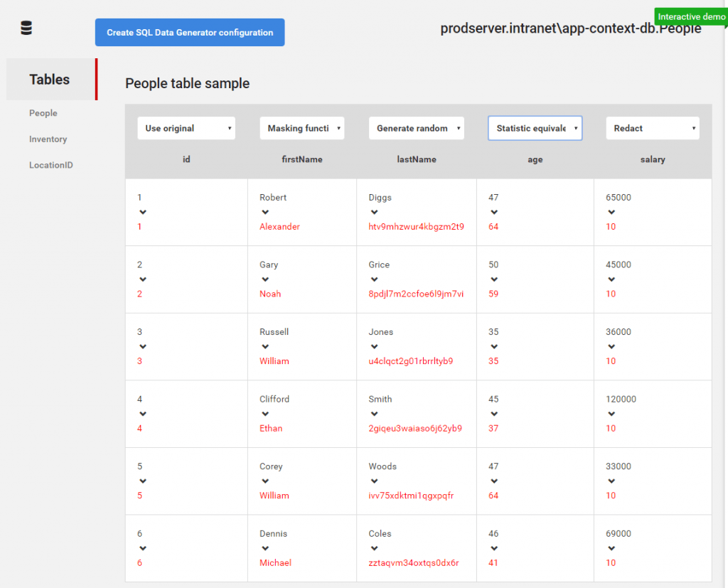Expand the chevron under id 3

pos(143,346)
